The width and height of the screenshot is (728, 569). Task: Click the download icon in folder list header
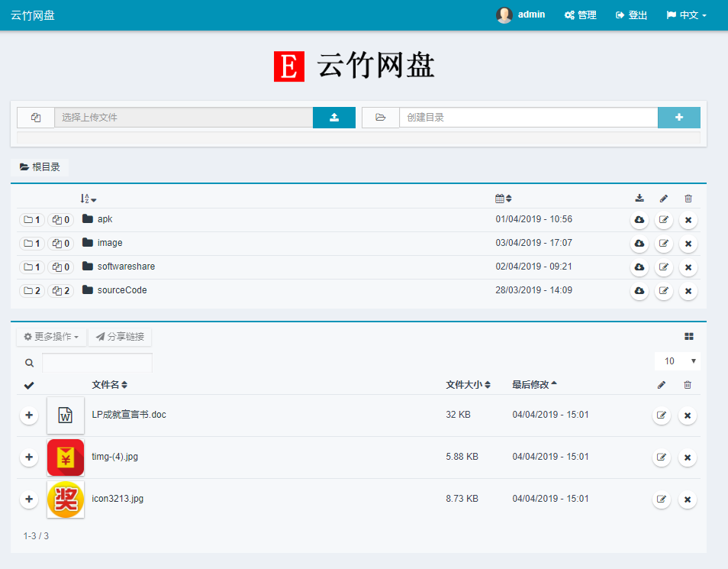point(639,198)
